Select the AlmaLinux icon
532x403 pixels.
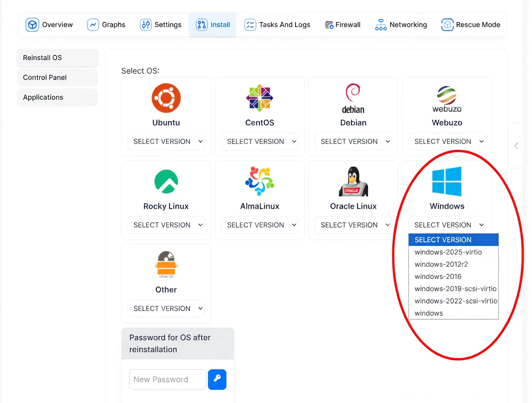(259, 180)
